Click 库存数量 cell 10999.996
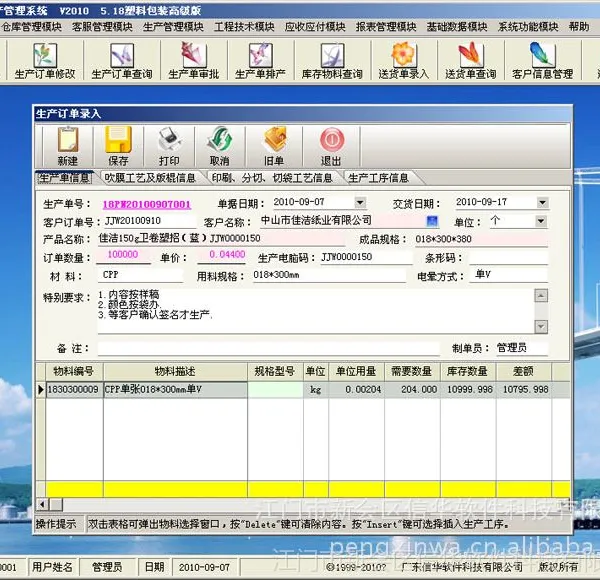600x580 pixels. pyautogui.click(x=468, y=389)
